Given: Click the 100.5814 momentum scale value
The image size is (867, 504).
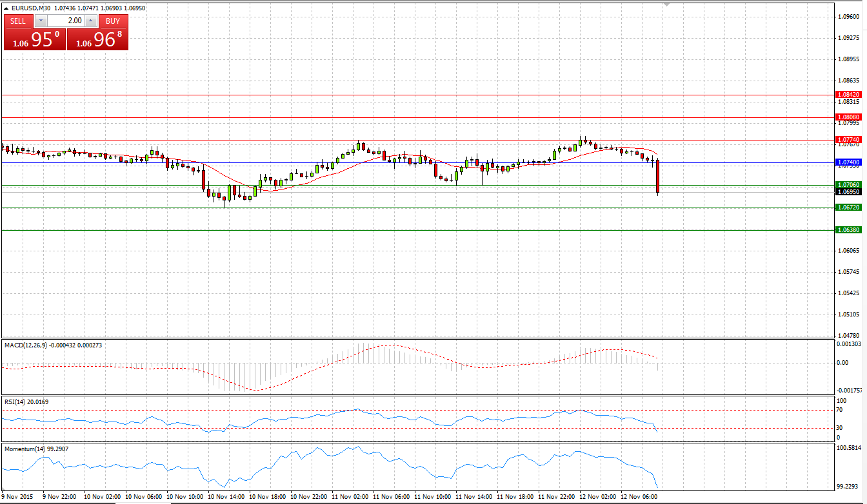Looking at the screenshot, I should click(850, 447).
